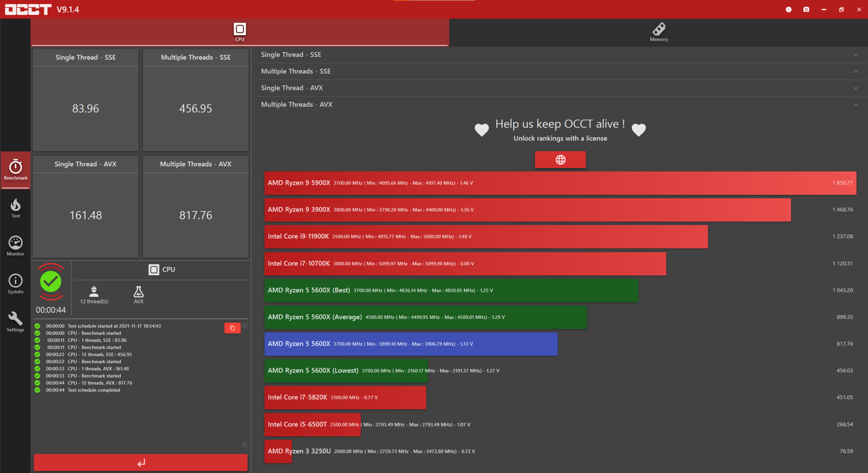The width and height of the screenshot is (868, 473).
Task: Click the 'CPU - 12 threads, AVX : 817.76' log entry
Action: (100, 383)
